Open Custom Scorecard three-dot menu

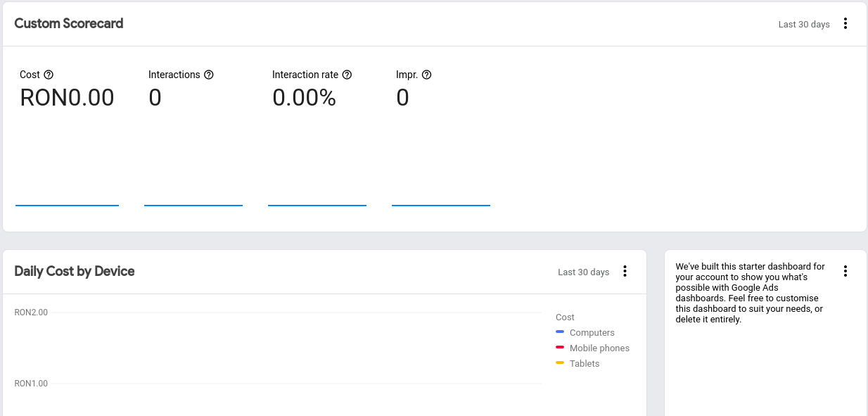click(x=845, y=23)
